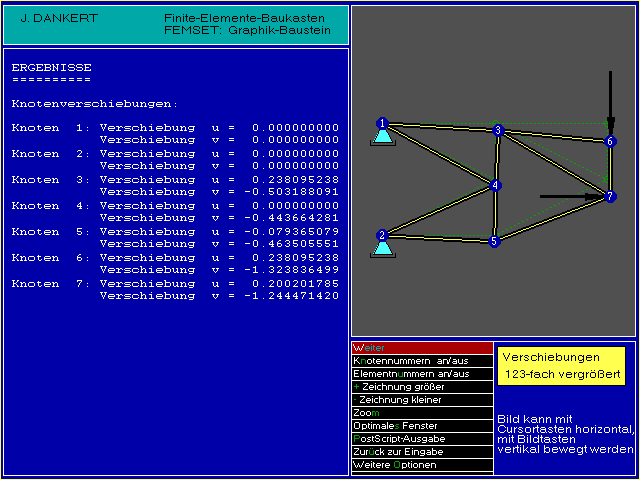Go back with Zurück zur Eingabe
The height and width of the screenshot is (480, 640).
pos(422,451)
